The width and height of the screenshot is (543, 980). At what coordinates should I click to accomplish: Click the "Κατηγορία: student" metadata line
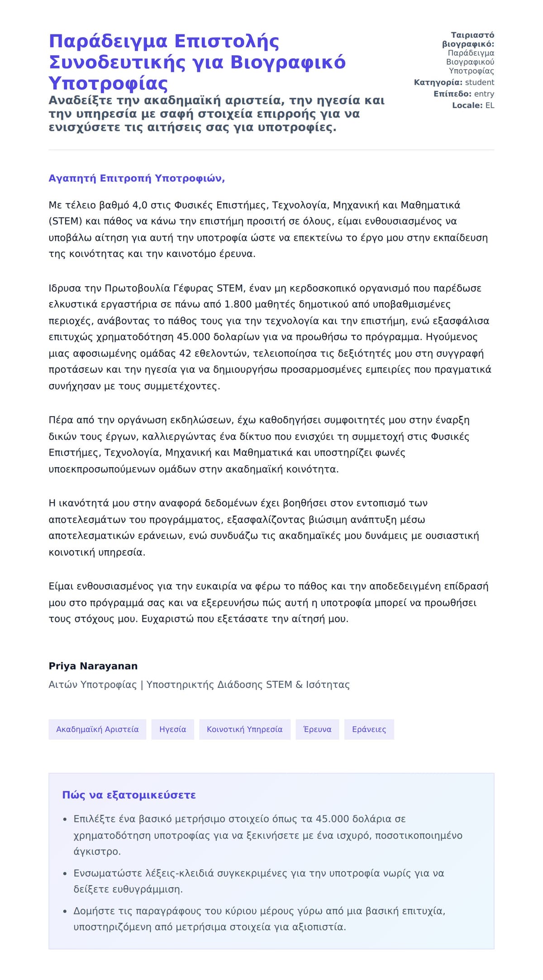tap(454, 82)
